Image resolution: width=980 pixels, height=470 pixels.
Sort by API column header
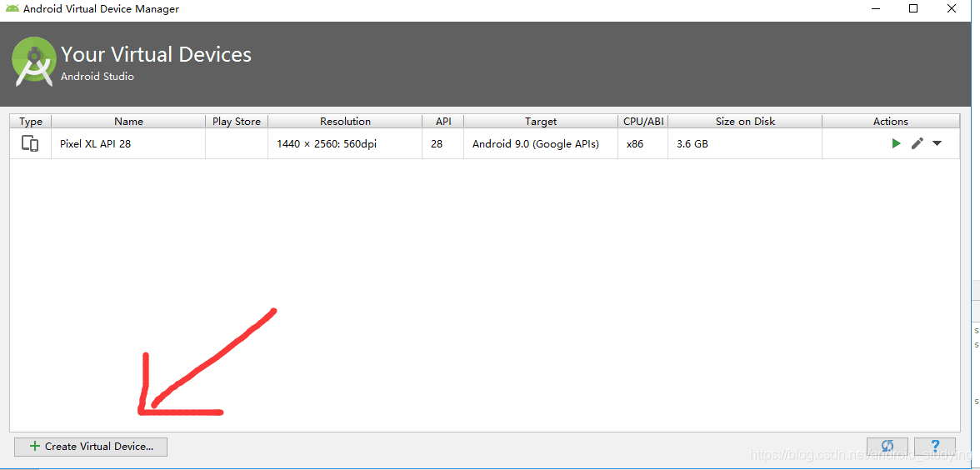[443, 122]
